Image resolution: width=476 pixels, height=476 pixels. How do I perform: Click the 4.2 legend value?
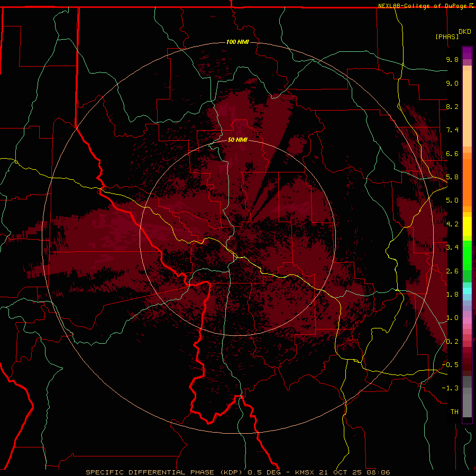452,224
